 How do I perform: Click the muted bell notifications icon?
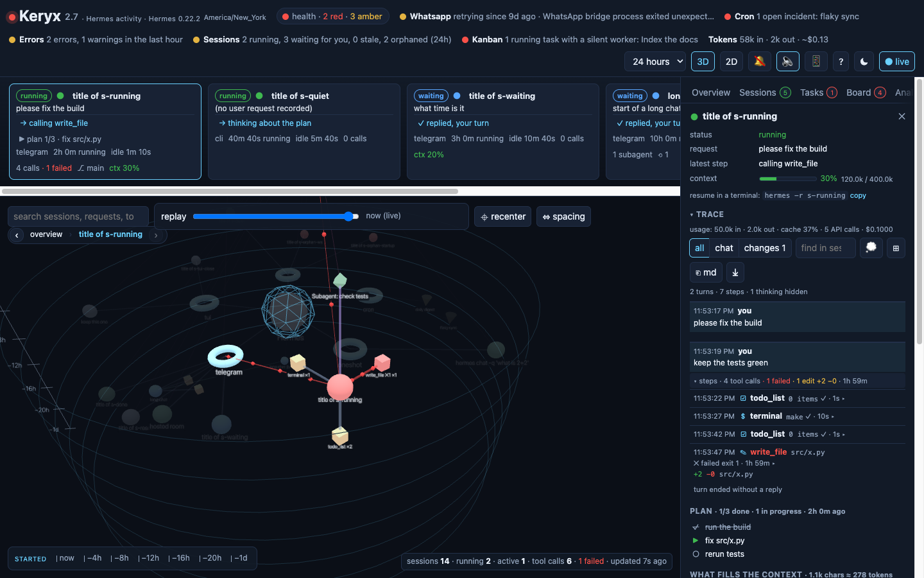click(x=760, y=62)
